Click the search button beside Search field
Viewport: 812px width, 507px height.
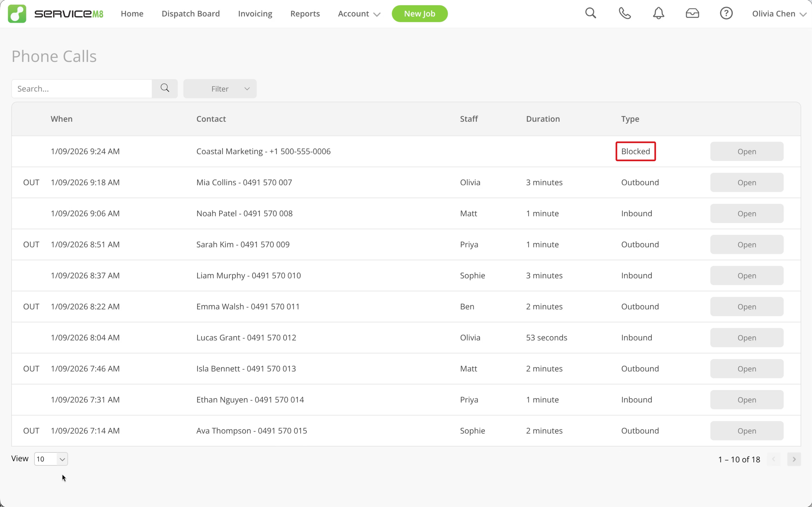[x=165, y=88]
